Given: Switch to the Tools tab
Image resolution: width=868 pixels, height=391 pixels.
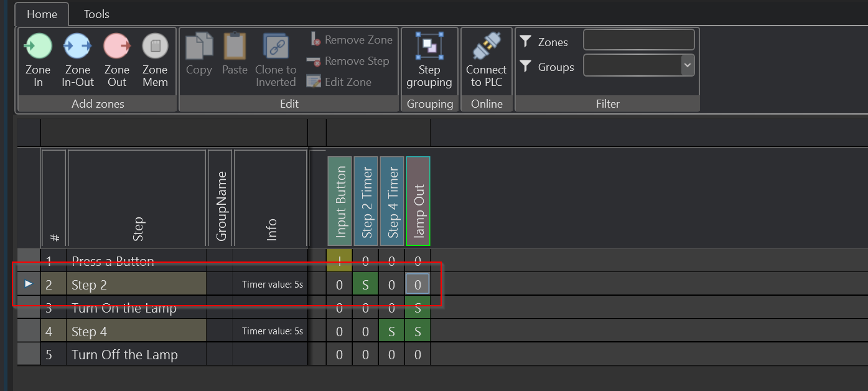Looking at the screenshot, I should coord(96,14).
